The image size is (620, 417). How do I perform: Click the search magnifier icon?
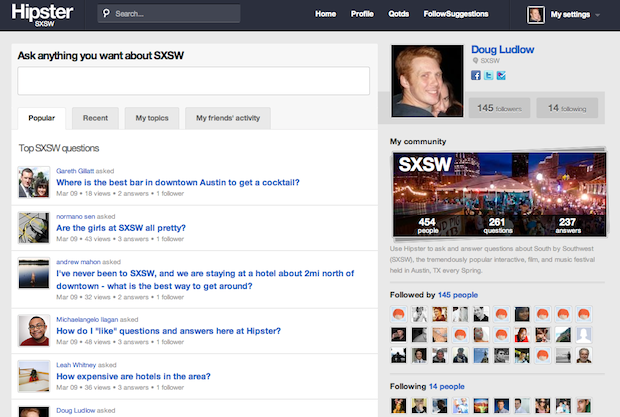point(108,15)
